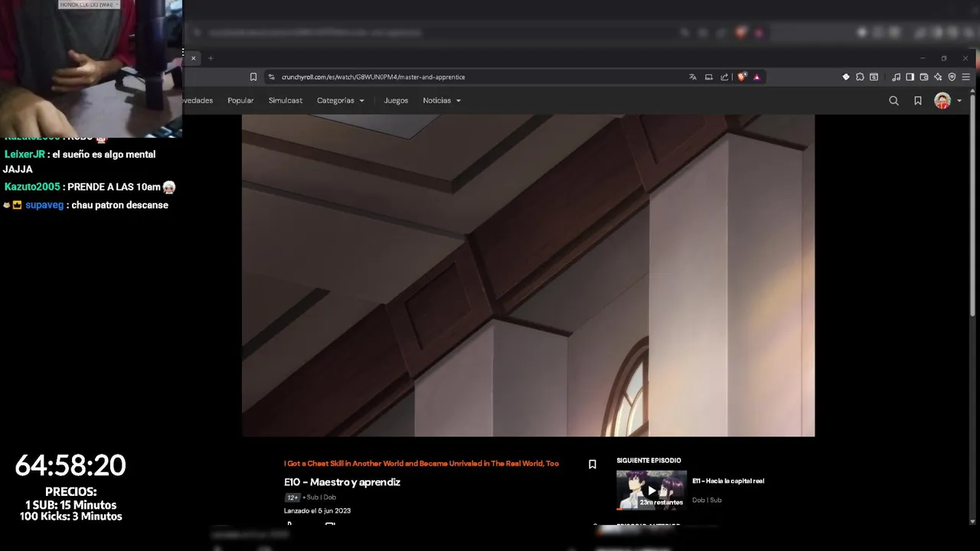The width and height of the screenshot is (980, 551).
Task: Minimize the browser window
Action: pyautogui.click(x=923, y=58)
